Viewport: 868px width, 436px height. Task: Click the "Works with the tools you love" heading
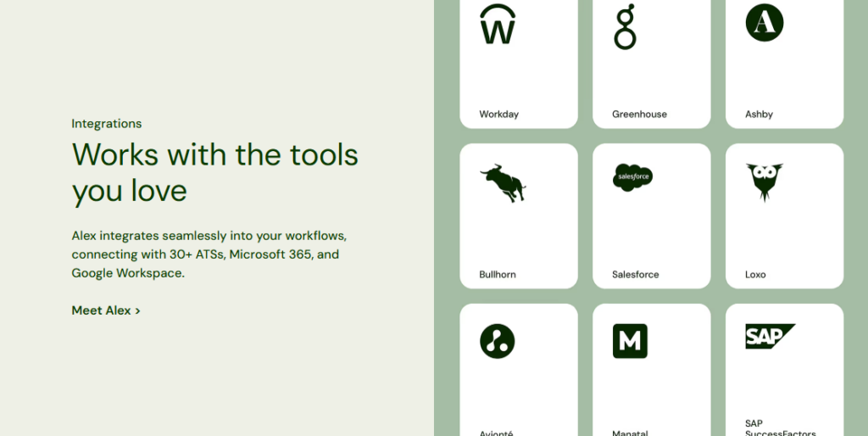(214, 172)
